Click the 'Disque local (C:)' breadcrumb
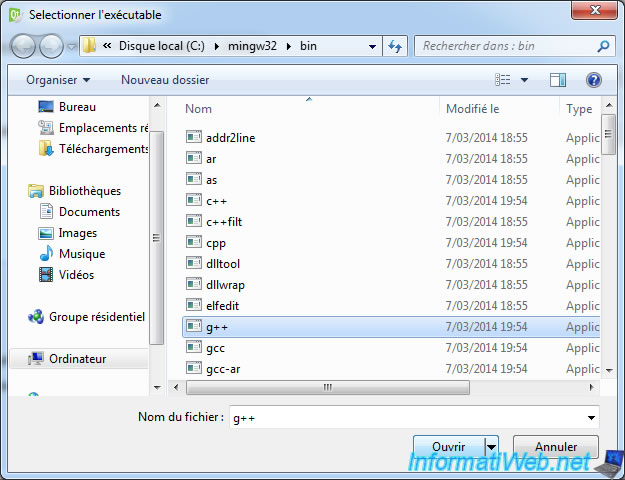Viewport: 625px width, 480px height. click(x=161, y=46)
